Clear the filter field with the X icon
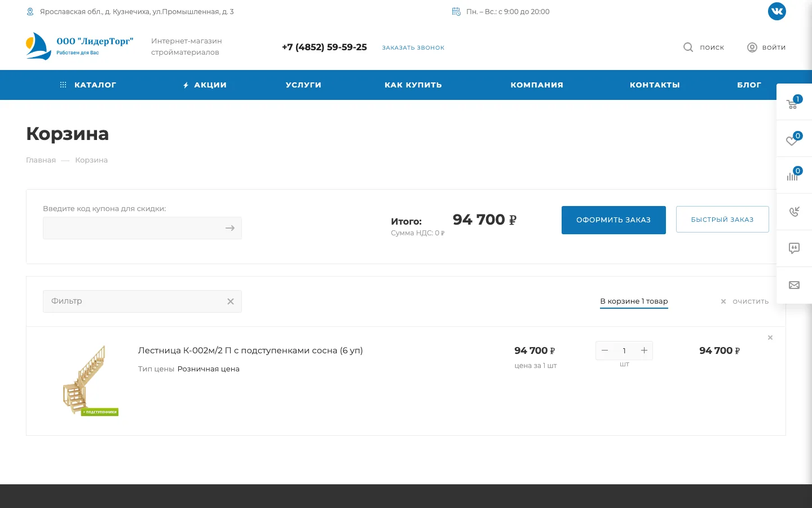This screenshot has width=812, height=508. point(231,301)
